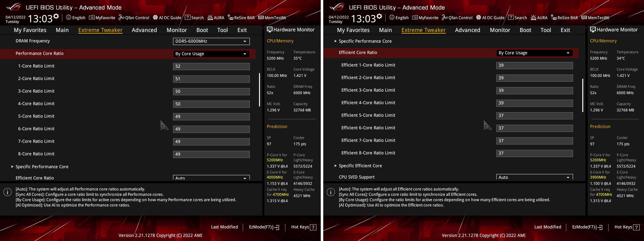Switch to EzMode(F7) in right window
The width and height of the screenshot is (644, 241).
(x=587, y=227)
